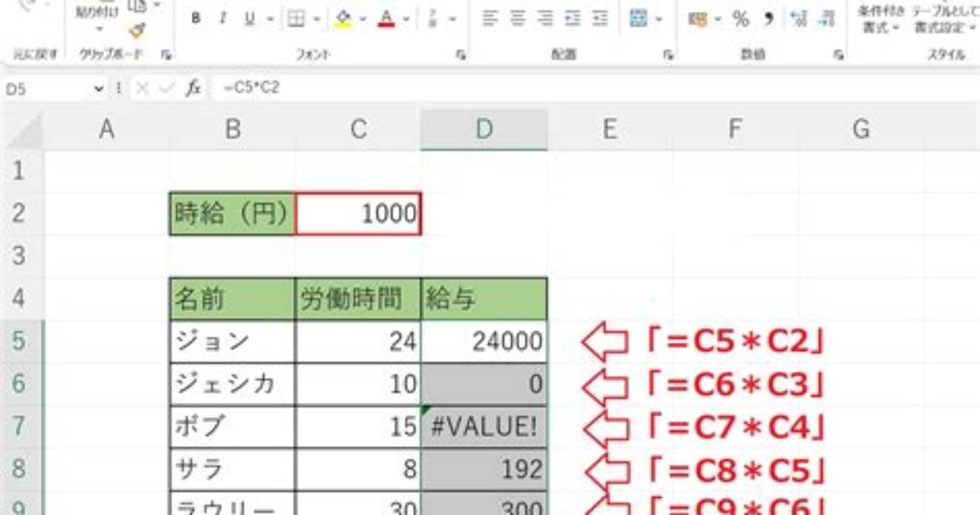980x515 pixels.
Task: Open the Font Color dropdown arrow
Action: (406, 20)
